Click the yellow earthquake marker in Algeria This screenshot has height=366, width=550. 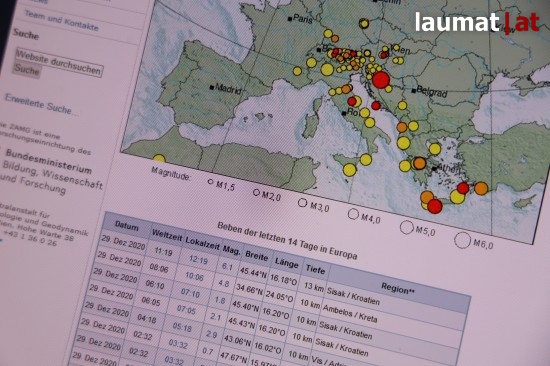(x=159, y=159)
